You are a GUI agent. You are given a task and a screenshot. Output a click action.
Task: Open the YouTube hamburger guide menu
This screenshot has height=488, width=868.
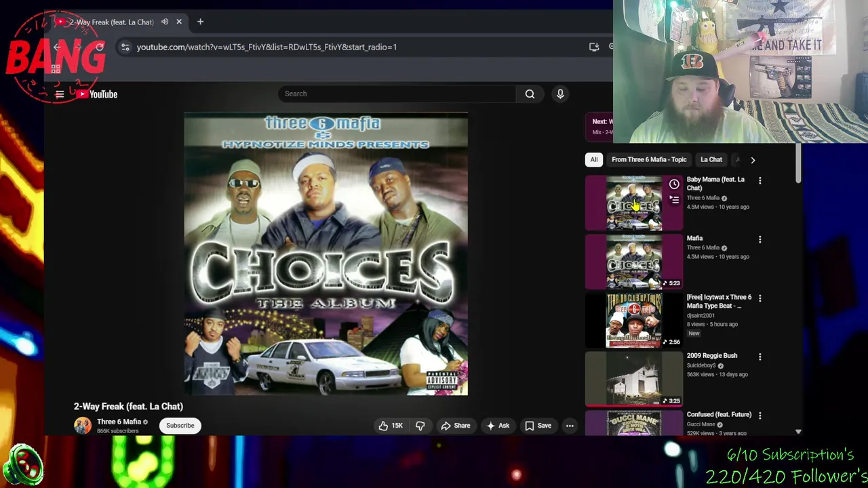(x=60, y=94)
